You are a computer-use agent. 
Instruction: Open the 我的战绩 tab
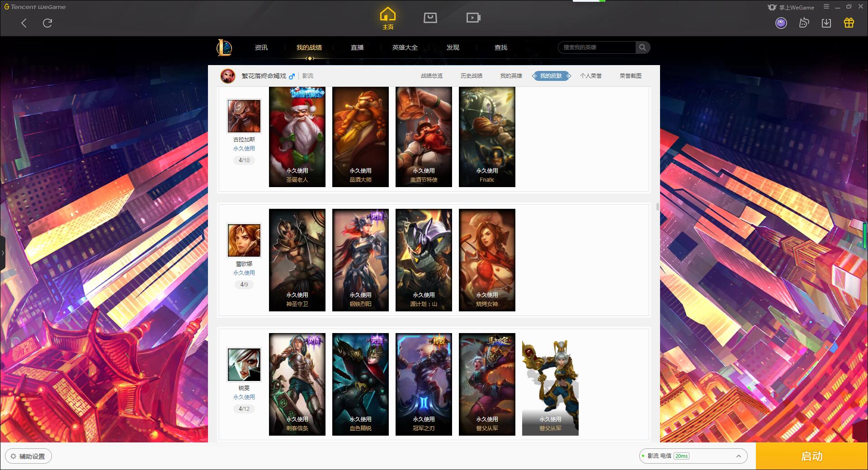309,47
